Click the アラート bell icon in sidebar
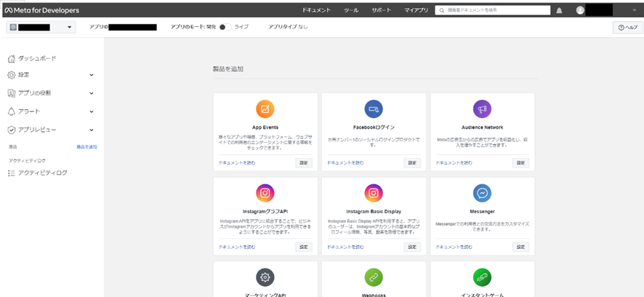The image size is (644, 297). tap(12, 111)
